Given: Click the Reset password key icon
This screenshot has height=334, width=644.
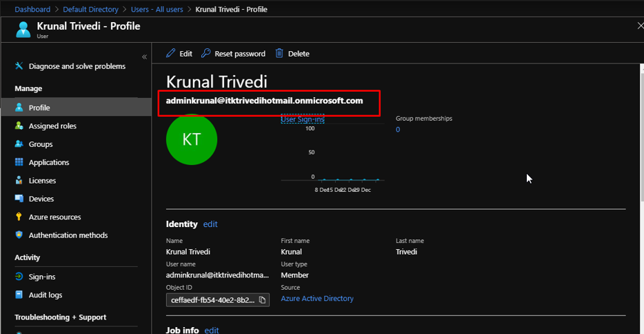Looking at the screenshot, I should [x=206, y=54].
